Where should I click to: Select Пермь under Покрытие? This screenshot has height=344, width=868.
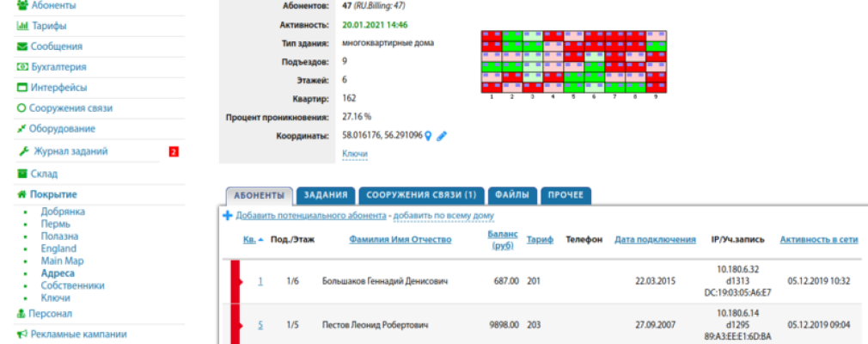(x=55, y=224)
